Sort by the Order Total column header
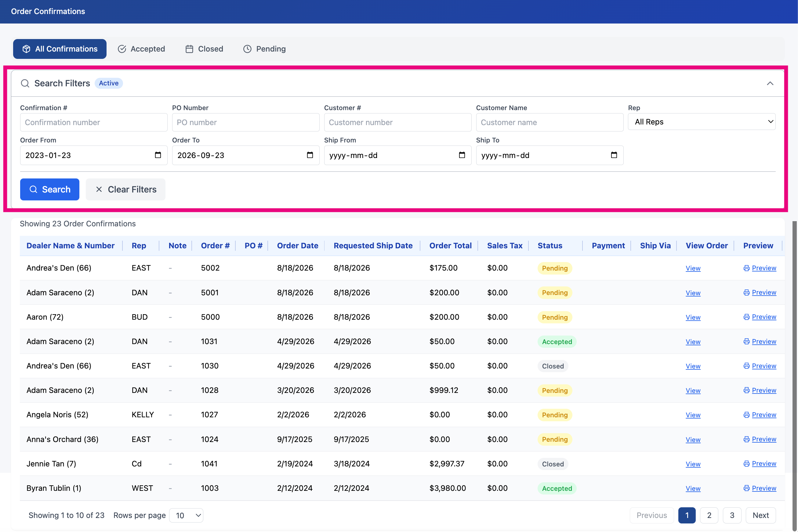 coord(450,246)
